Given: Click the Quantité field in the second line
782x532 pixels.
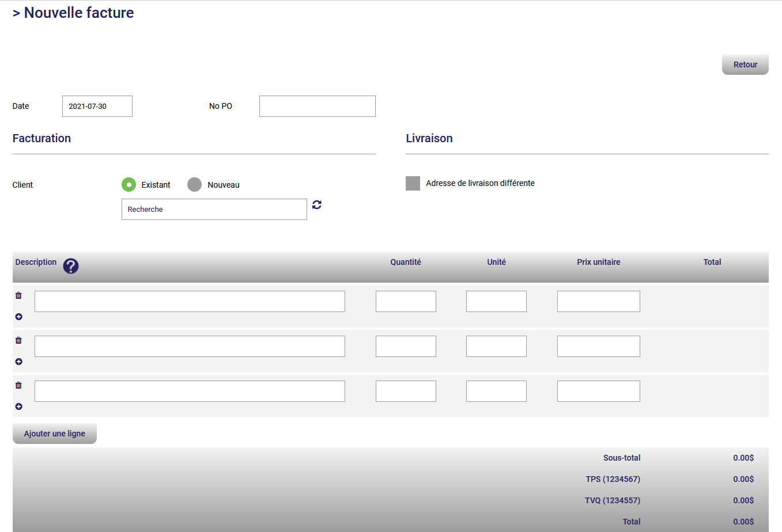Looking at the screenshot, I should [x=406, y=347].
